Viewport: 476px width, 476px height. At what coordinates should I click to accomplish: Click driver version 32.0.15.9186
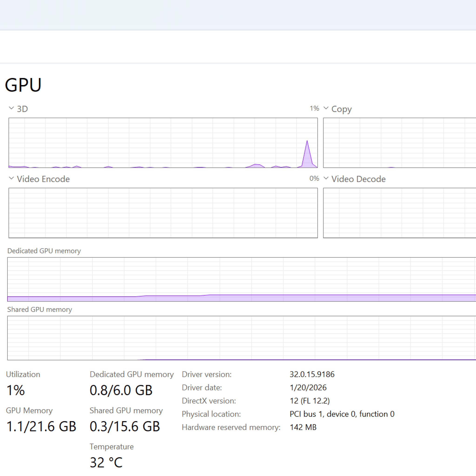(312, 374)
